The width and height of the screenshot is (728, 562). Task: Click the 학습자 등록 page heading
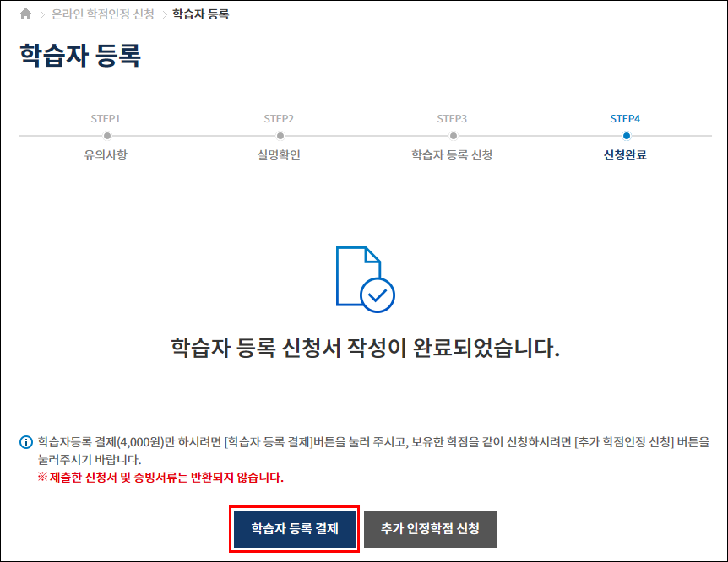79,56
